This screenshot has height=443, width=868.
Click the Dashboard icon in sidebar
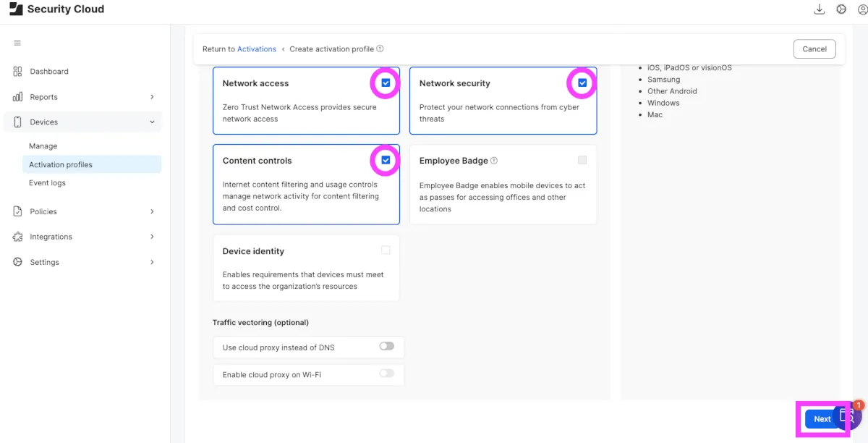click(17, 72)
